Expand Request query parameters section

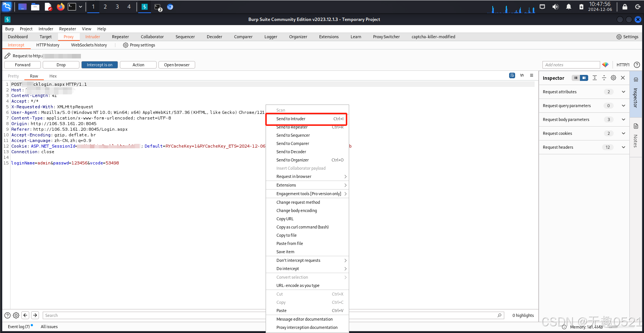[623, 106]
